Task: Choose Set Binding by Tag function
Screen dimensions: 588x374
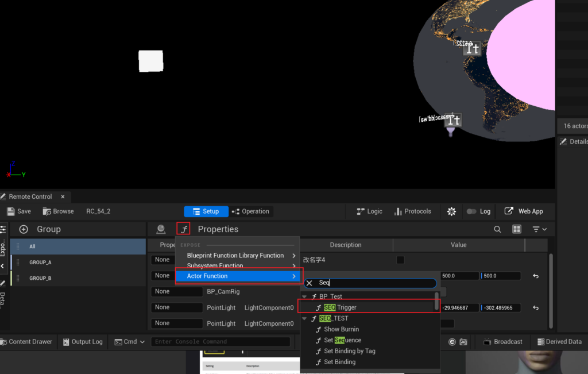Action: [350, 351]
